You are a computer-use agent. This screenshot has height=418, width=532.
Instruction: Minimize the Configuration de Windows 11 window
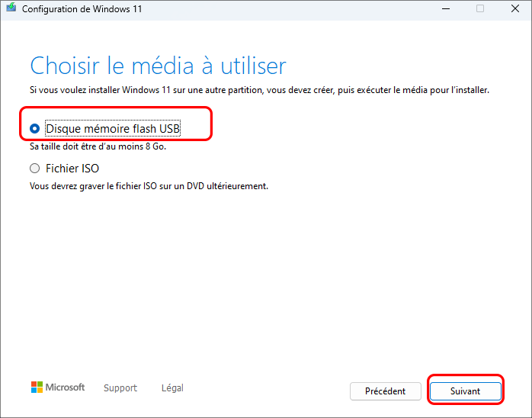pos(446,8)
